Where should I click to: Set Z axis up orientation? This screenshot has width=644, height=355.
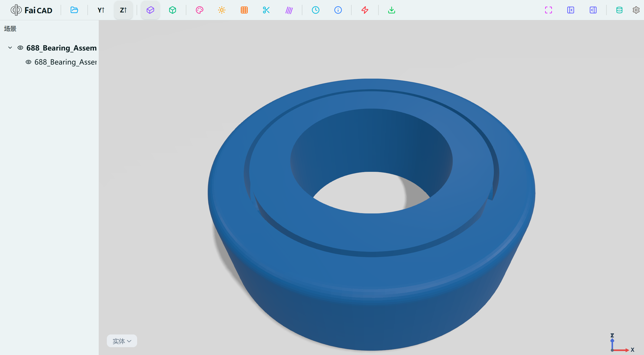[123, 10]
